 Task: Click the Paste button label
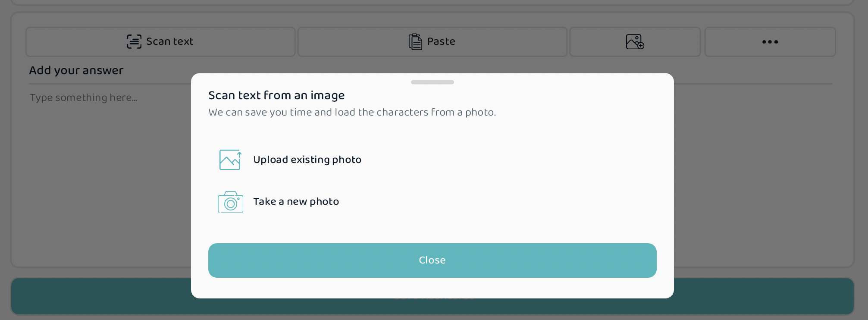tap(441, 41)
